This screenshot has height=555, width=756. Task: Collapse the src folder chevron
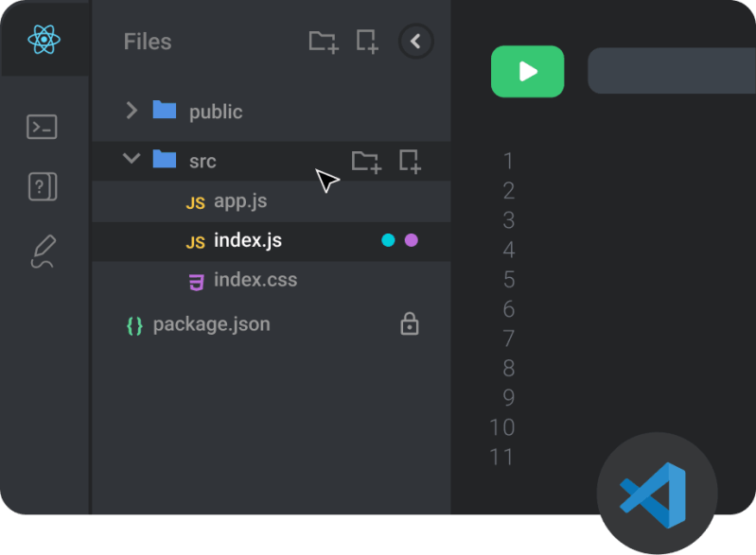[132, 158]
